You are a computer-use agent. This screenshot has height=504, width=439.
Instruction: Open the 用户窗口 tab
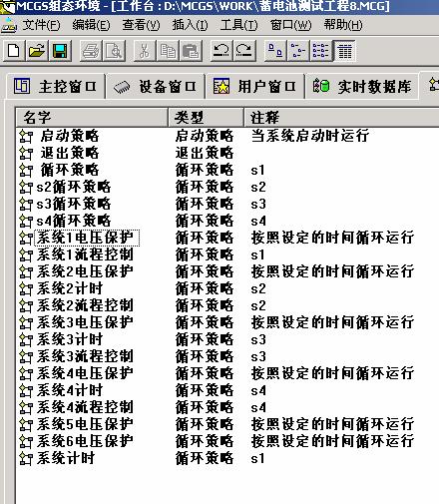coord(254,87)
